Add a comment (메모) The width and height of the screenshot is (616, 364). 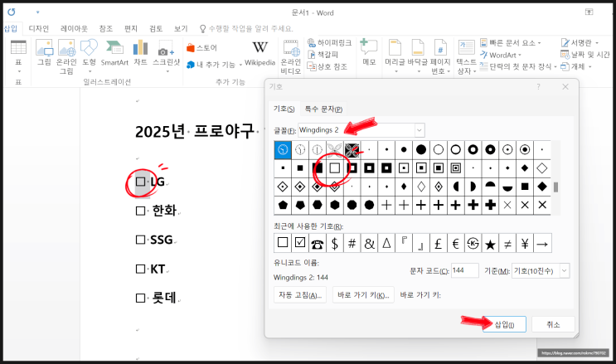(x=369, y=53)
